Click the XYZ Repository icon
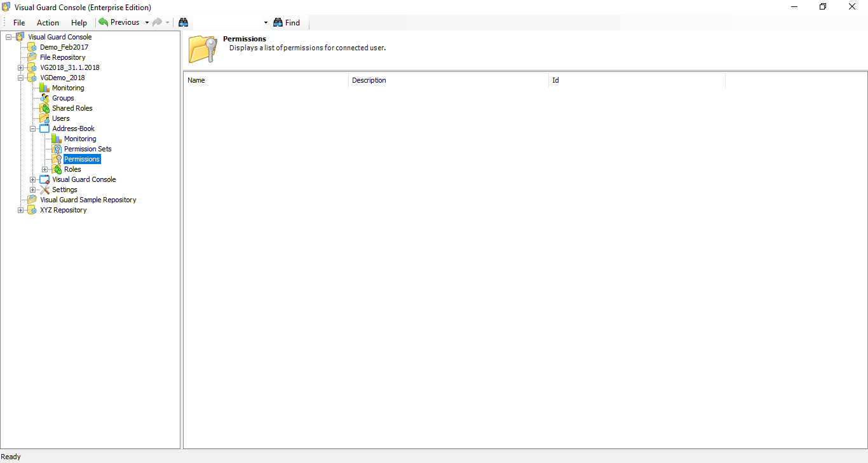 [32, 210]
